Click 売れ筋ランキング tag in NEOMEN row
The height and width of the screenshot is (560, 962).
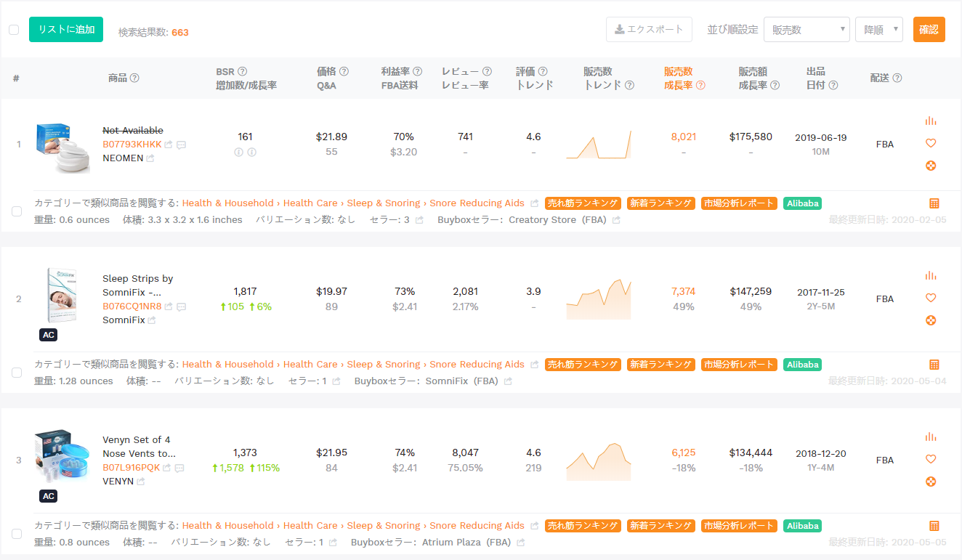[583, 203]
